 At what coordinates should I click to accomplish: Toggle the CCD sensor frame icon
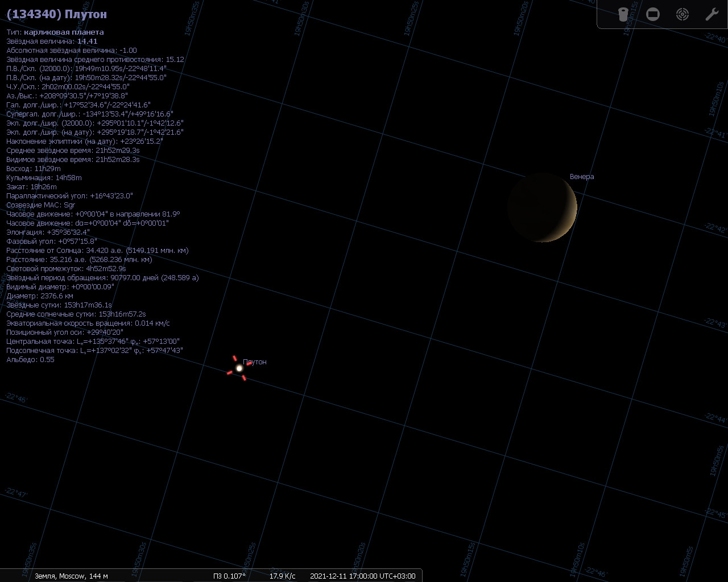[x=653, y=14]
